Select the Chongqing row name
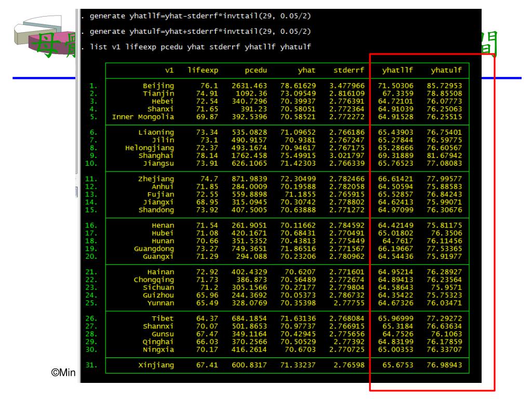 point(154,280)
